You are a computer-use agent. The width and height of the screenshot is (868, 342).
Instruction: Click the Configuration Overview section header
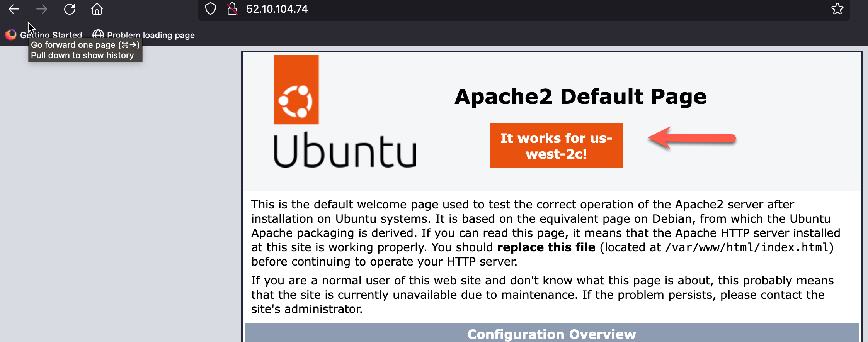(x=552, y=334)
